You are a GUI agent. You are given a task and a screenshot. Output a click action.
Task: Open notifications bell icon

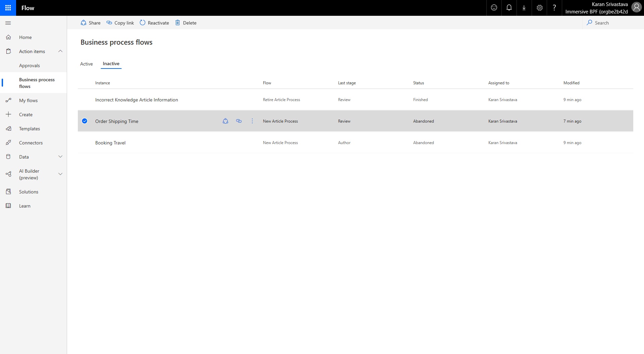[509, 8]
